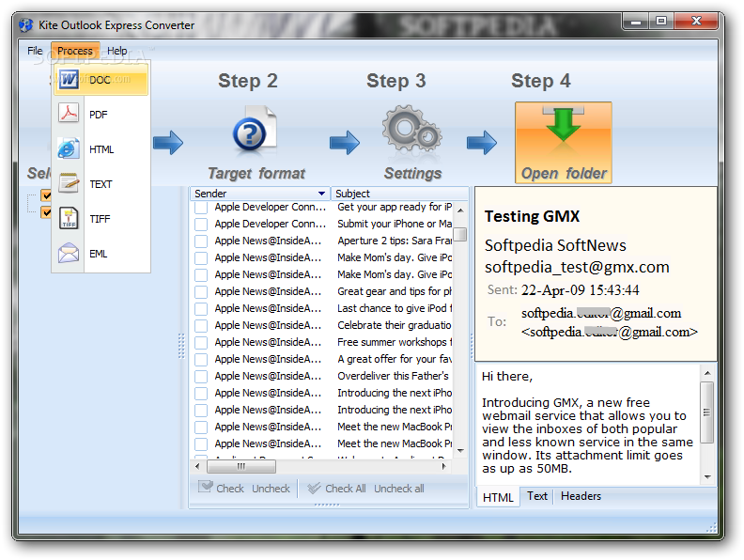Viewport: 744px width, 560px height.
Task: Click sender address softpedia_test@gmx.com
Action: tap(577, 267)
